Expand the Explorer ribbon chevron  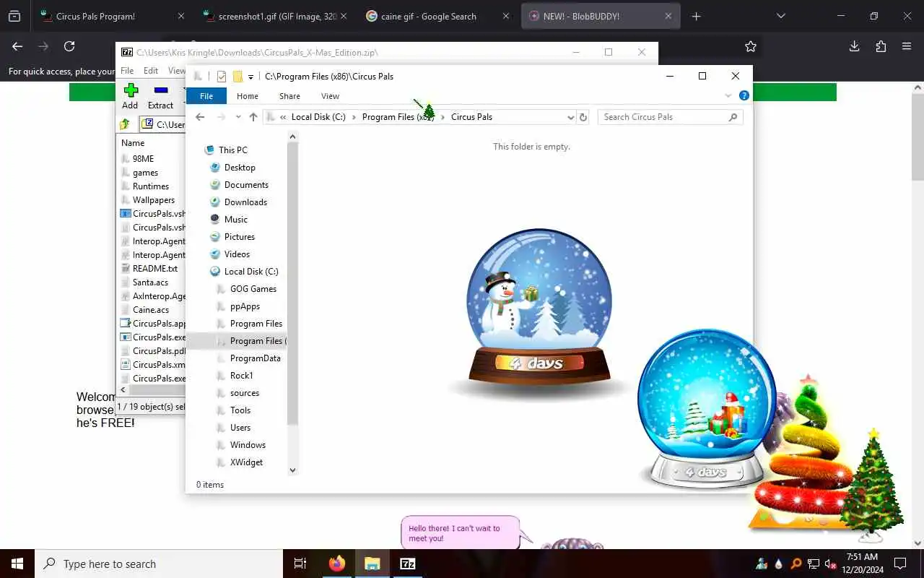pyautogui.click(x=728, y=95)
